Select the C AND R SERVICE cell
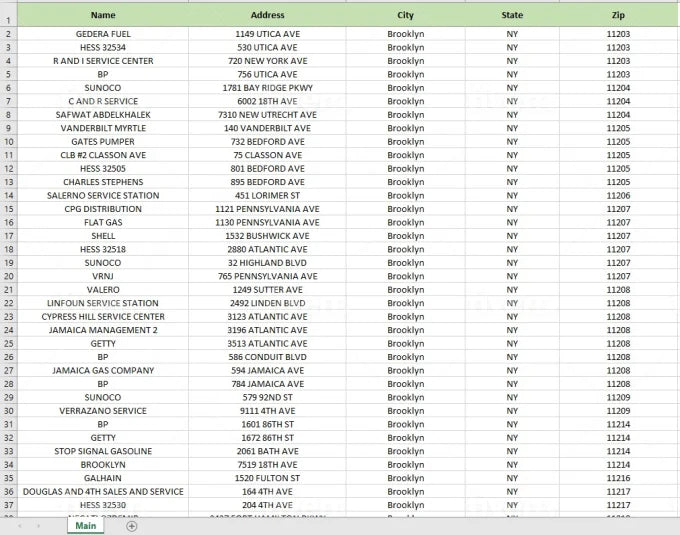This screenshot has width=680, height=535. pyautogui.click(x=103, y=101)
